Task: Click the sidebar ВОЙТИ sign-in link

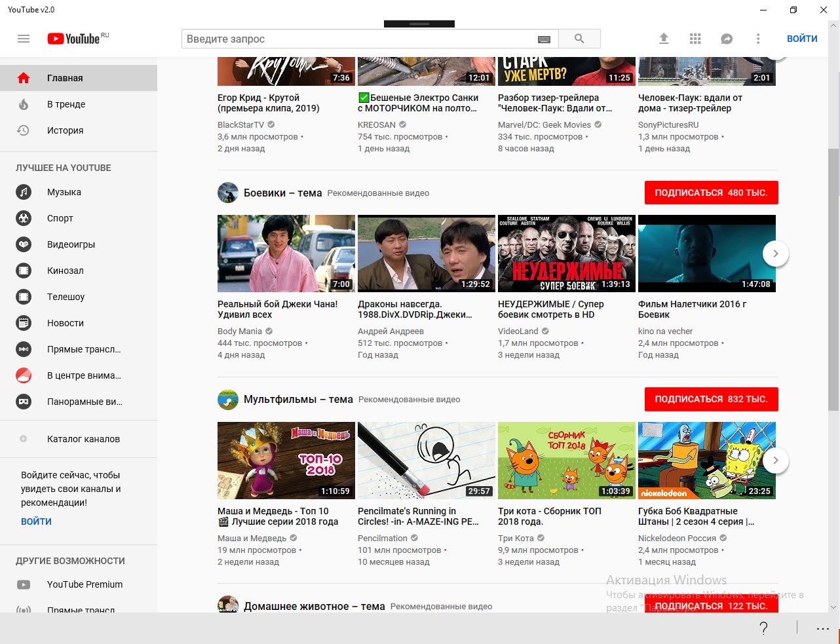Action: pyautogui.click(x=36, y=521)
